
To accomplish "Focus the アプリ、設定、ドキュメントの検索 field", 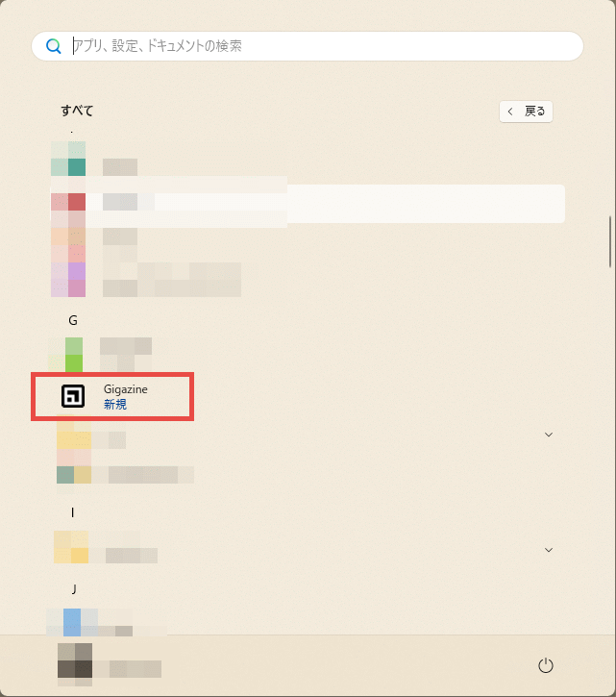I will (308, 46).
